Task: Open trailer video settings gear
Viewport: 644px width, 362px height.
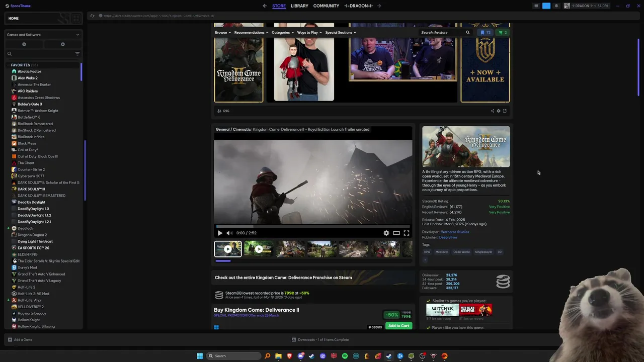Action: pos(386,233)
